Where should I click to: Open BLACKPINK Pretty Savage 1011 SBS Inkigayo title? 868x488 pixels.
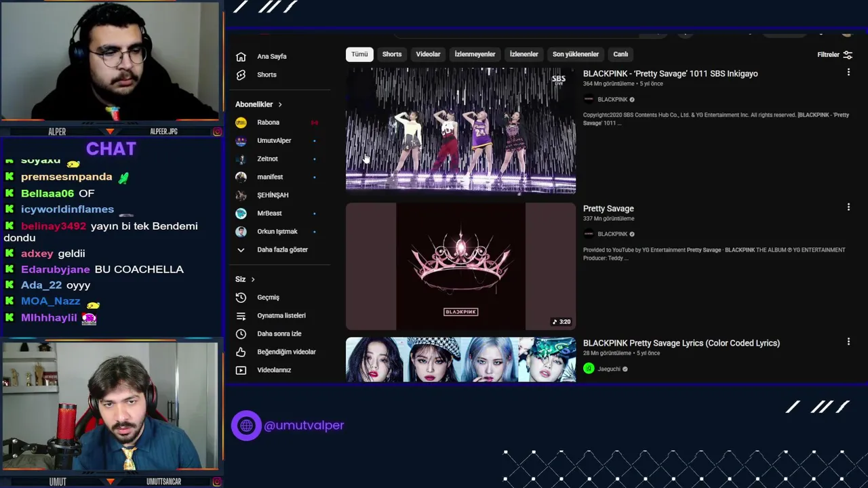tap(670, 73)
